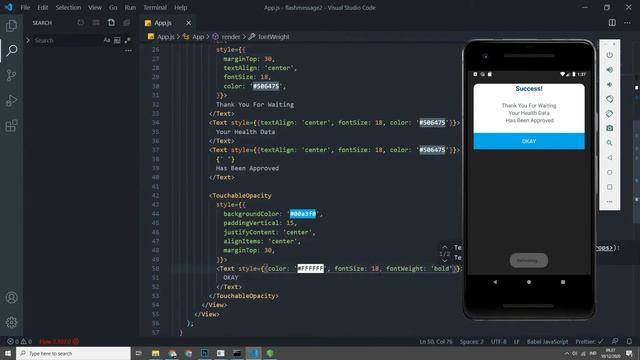Viewport: 640px width, 360px height.
Task: Click emulator volume down icon
Action: pos(609,84)
